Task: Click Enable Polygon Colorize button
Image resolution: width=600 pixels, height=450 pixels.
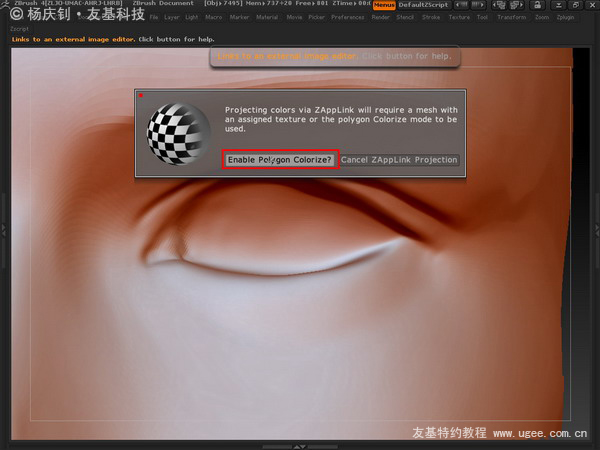Action: coord(280,160)
